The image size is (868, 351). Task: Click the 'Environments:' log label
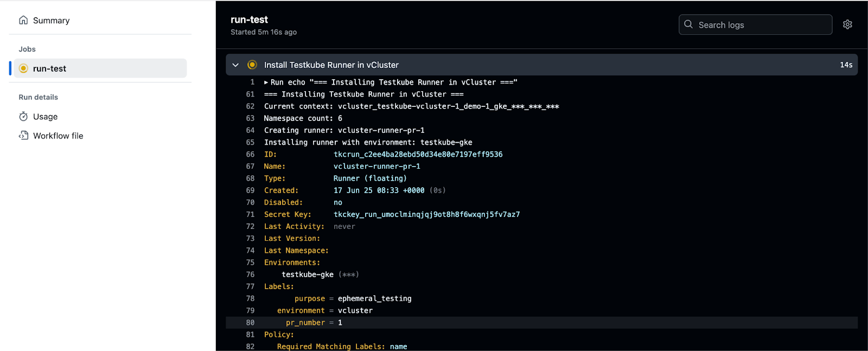coord(292,262)
